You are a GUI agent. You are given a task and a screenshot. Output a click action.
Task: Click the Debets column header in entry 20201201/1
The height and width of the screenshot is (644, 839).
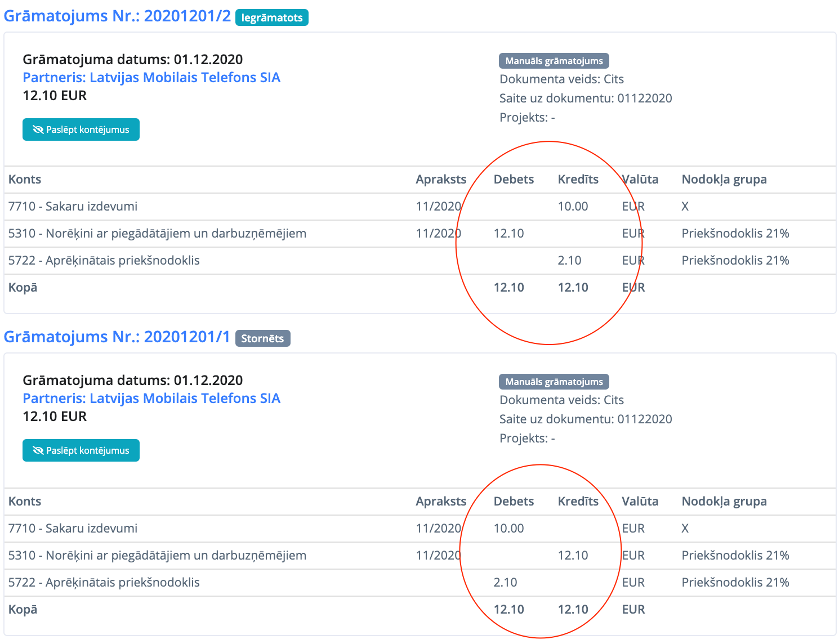click(x=514, y=502)
